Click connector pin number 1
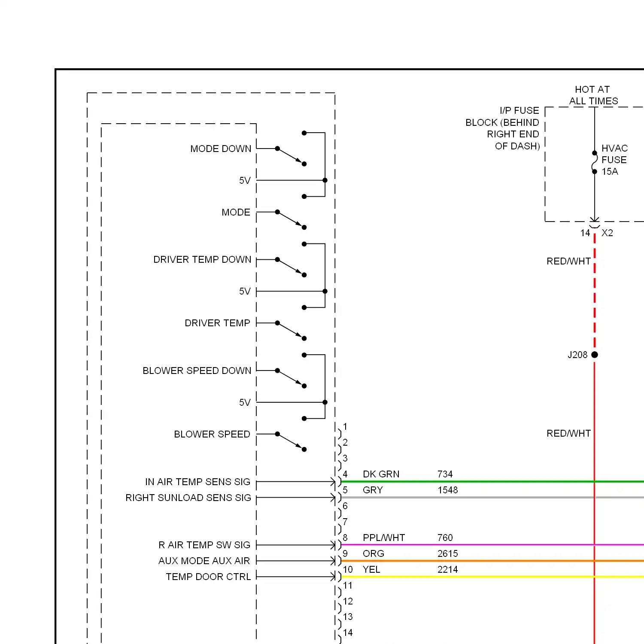Screen dimensions: 644x644 (345, 426)
